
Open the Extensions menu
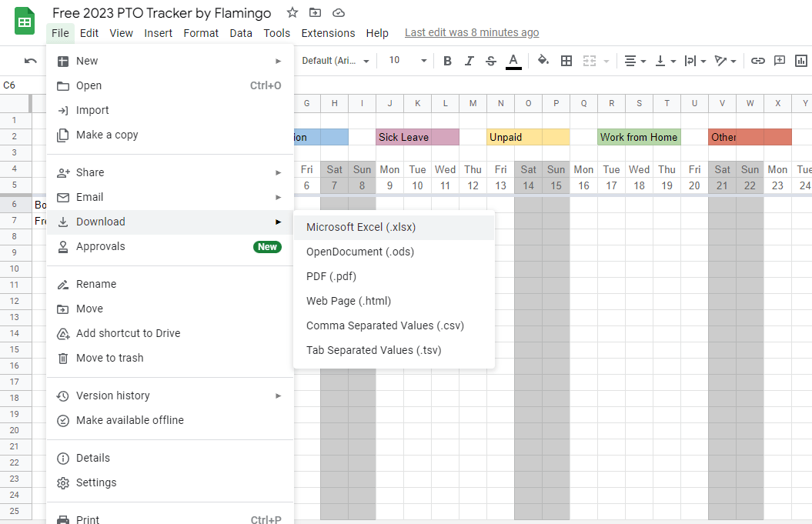[x=328, y=33]
